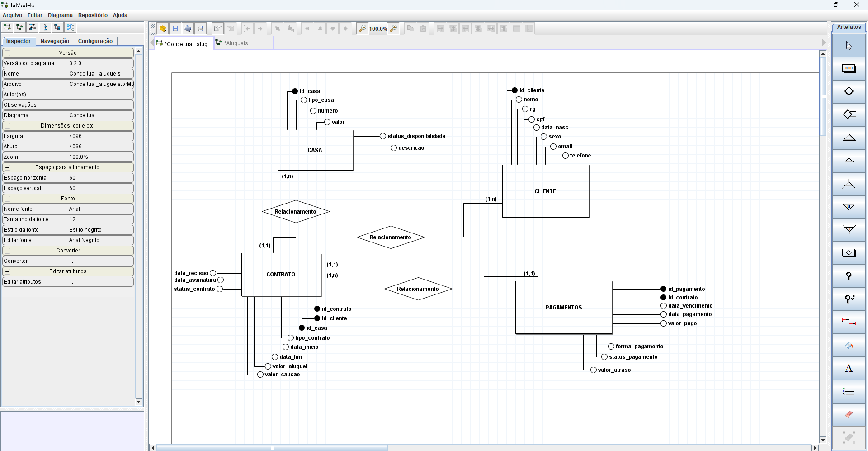
Task: Click the Largura value field 4096
Action: click(101, 136)
